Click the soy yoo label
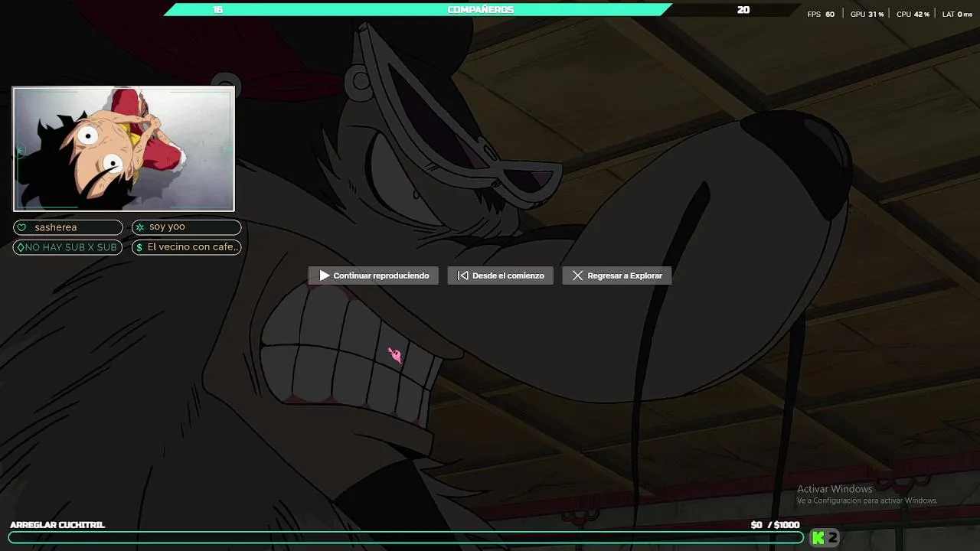This screenshot has height=551, width=980. tap(186, 227)
